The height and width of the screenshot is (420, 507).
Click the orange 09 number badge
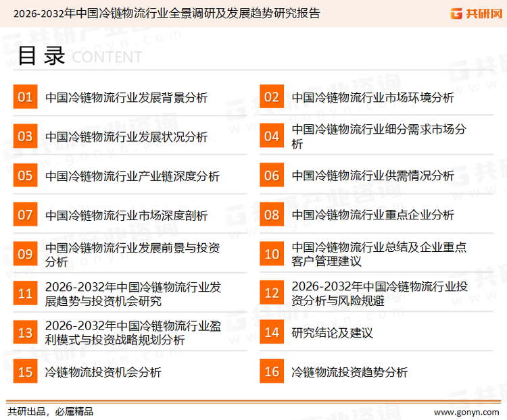point(25,254)
